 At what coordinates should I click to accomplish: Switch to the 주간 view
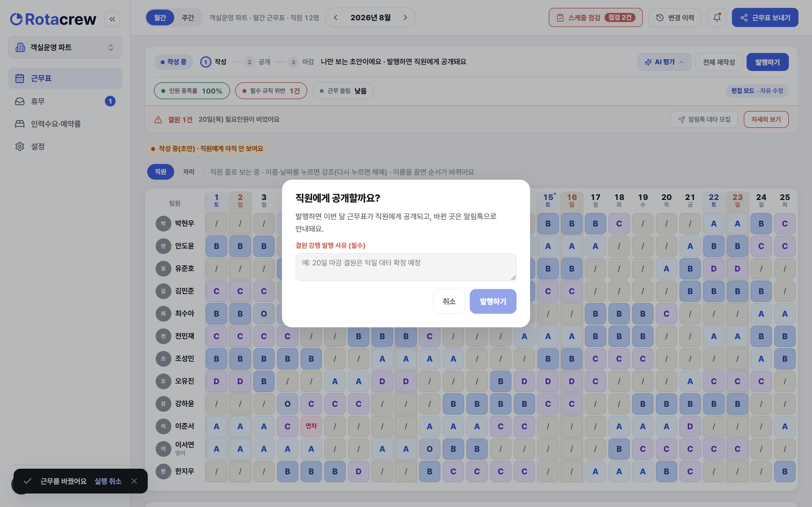(188, 17)
